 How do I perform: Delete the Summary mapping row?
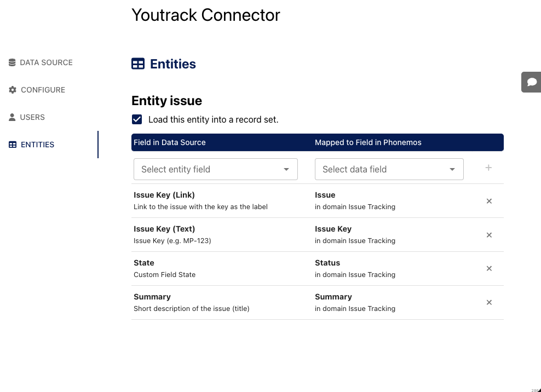point(489,302)
